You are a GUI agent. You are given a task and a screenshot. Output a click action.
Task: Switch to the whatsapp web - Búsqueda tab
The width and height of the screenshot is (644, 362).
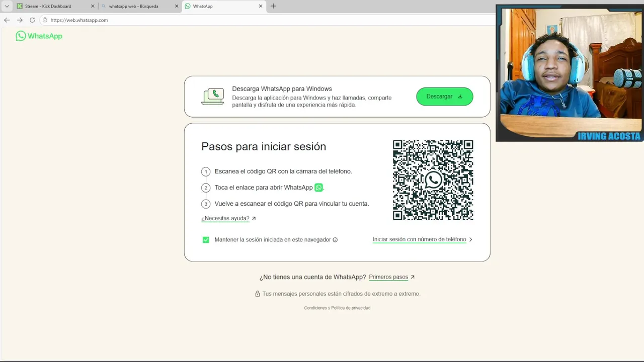(139, 6)
